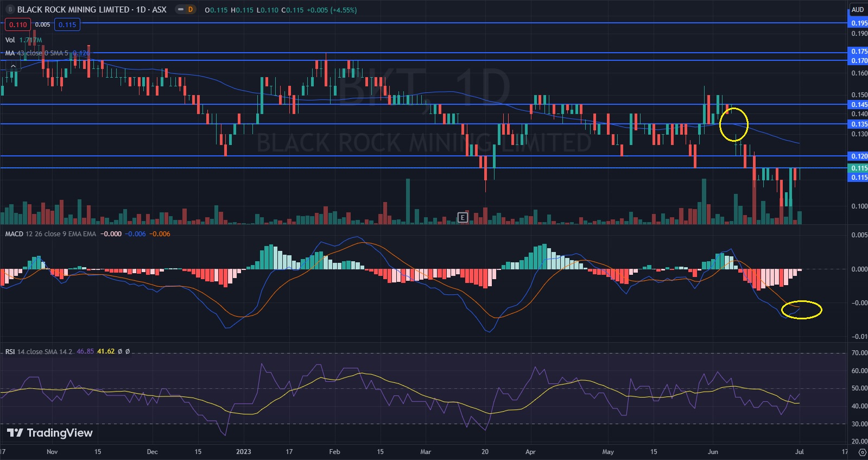Image resolution: width=868 pixels, height=460 pixels.
Task: Click the 0.135 horizontal line price label
Action: click(858, 124)
